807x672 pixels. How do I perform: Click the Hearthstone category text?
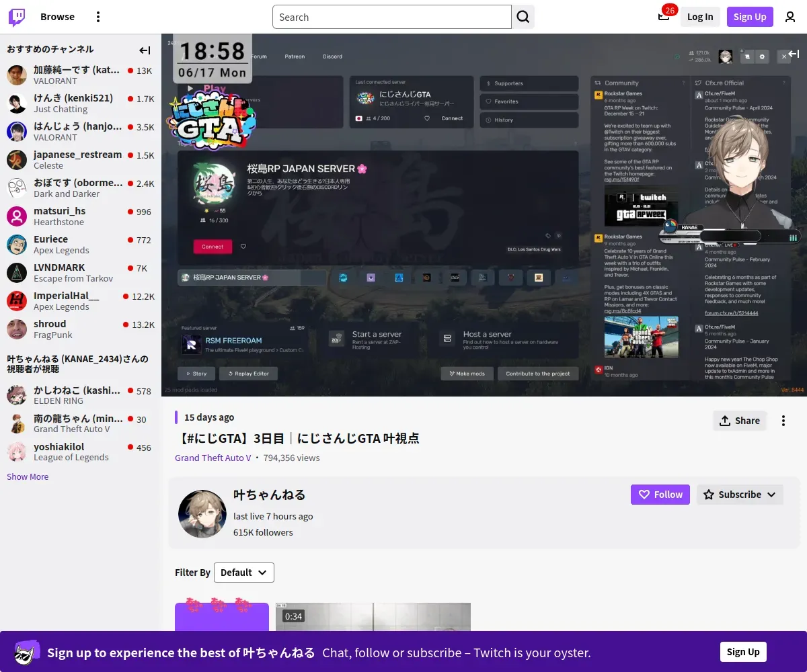(x=59, y=222)
